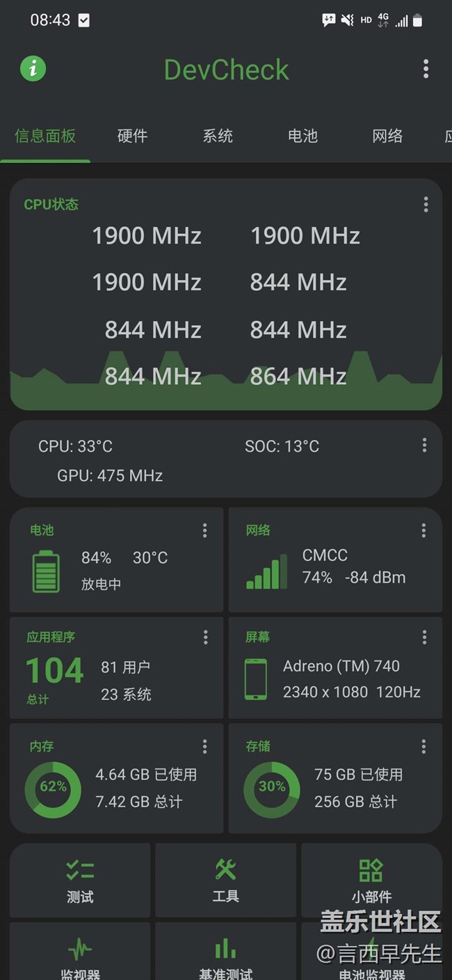Tap the phone icon in the 屏幕 card

point(255,679)
